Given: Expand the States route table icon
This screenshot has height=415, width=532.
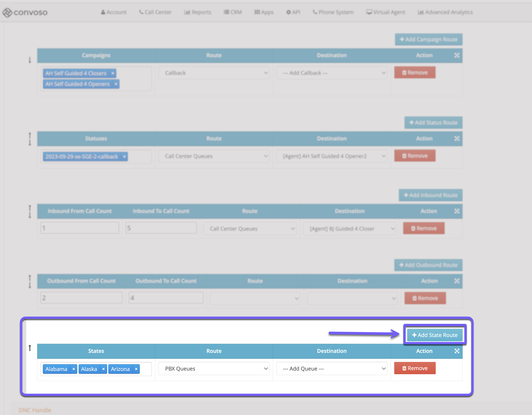Looking at the screenshot, I should click(457, 351).
